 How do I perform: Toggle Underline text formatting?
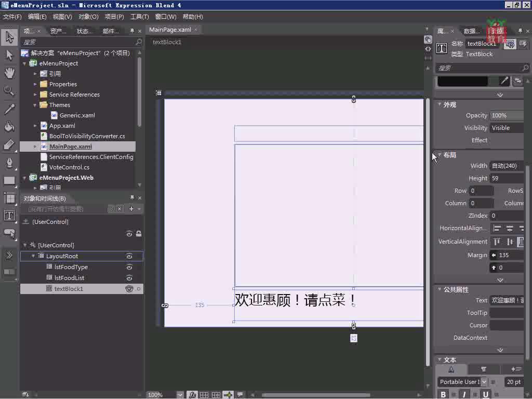tap(486, 394)
